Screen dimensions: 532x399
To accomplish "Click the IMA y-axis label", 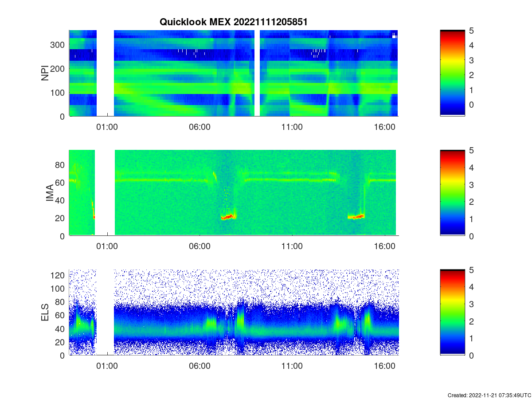I will pos(50,193).
